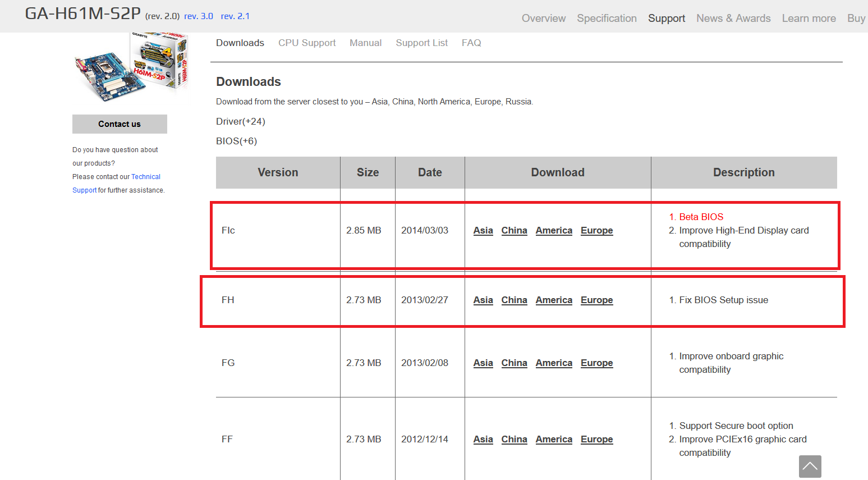Image resolution: width=868 pixels, height=480 pixels.
Task: Click the Downloads section heading
Action: coord(249,81)
